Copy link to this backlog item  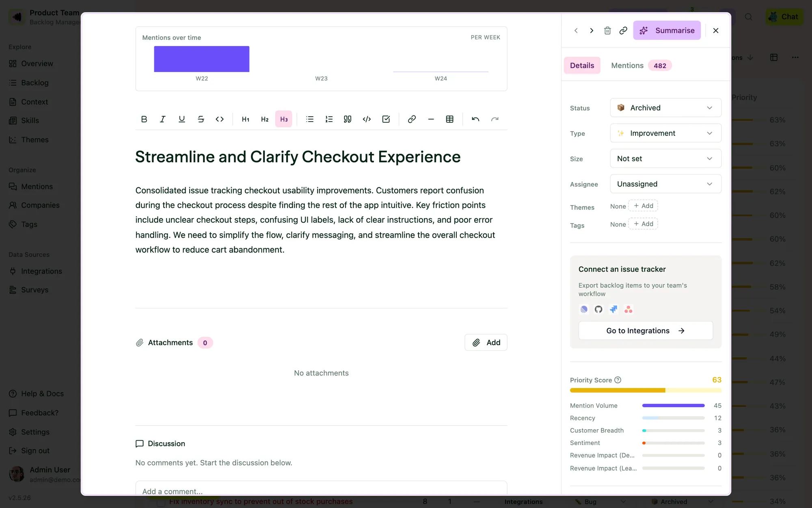click(x=623, y=30)
